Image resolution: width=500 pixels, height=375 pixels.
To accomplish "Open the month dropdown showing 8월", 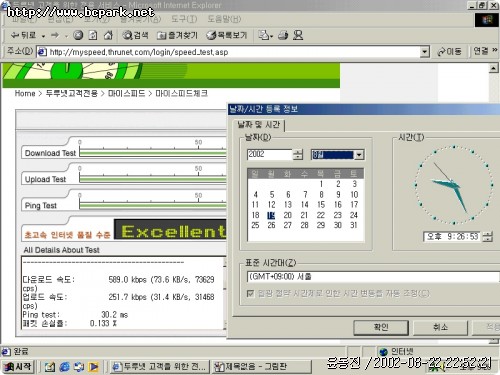I will tap(359, 155).
